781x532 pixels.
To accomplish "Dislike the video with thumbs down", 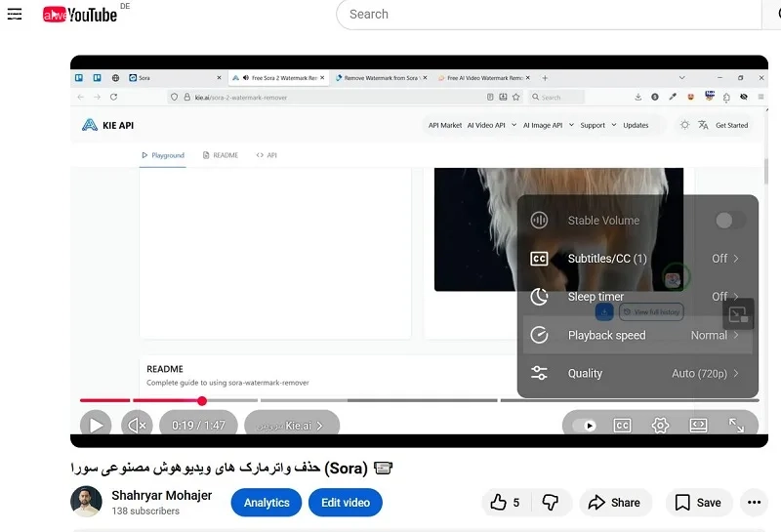I will tap(551, 503).
